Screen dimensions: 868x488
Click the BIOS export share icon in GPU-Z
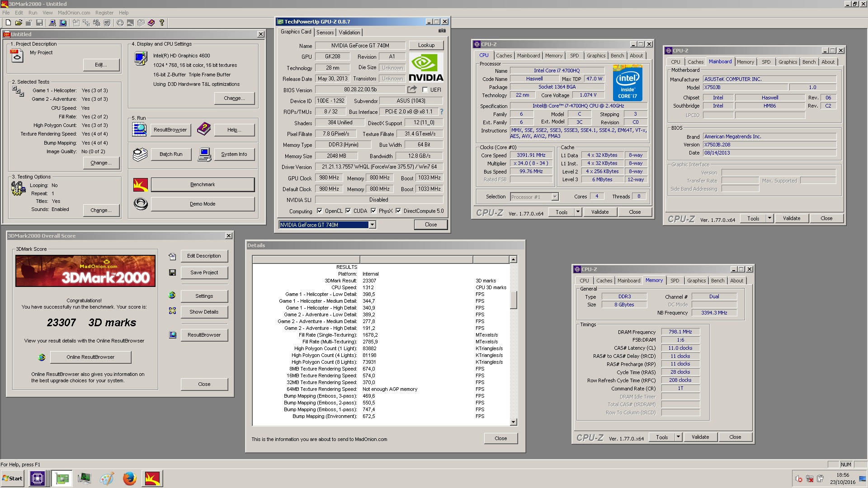(x=412, y=89)
